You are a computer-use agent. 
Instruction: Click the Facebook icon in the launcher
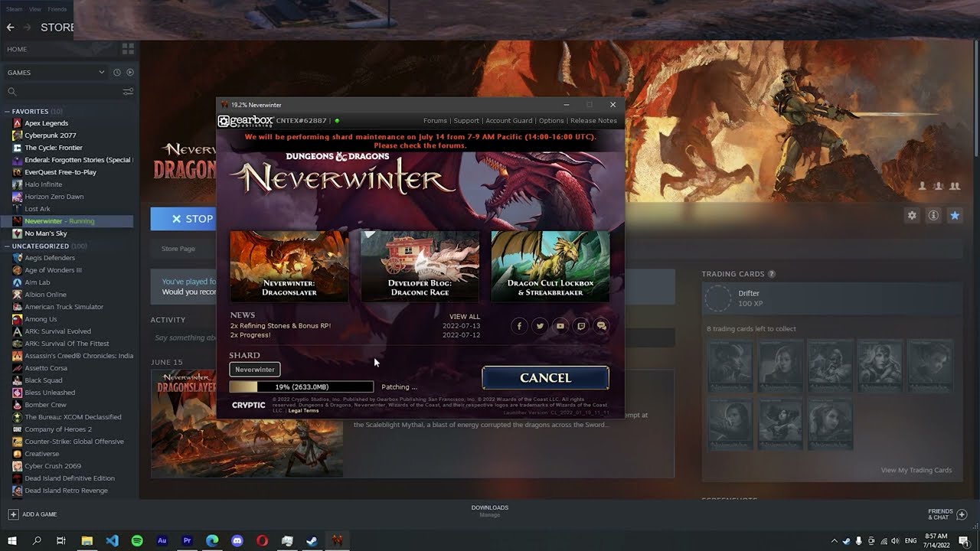(x=519, y=326)
